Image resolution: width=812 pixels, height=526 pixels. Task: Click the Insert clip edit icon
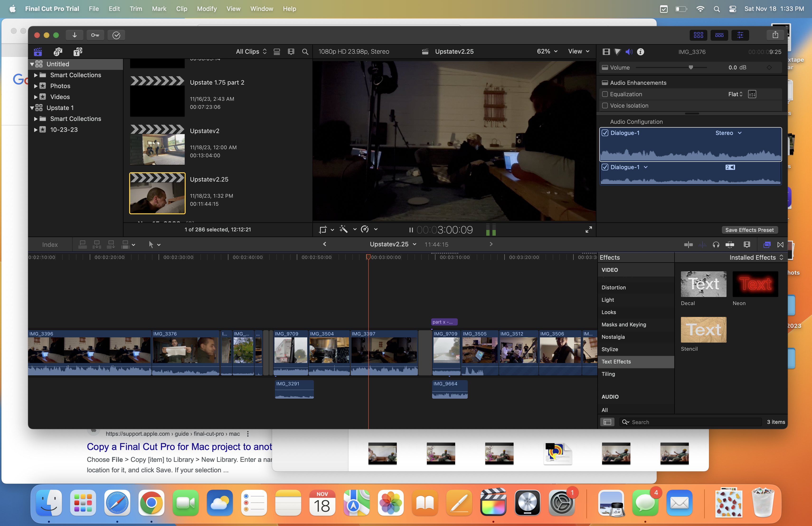[x=97, y=244]
